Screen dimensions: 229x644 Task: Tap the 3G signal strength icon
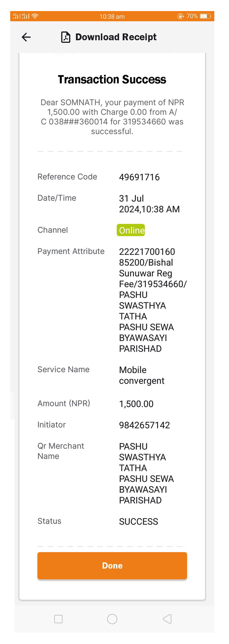point(16,16)
